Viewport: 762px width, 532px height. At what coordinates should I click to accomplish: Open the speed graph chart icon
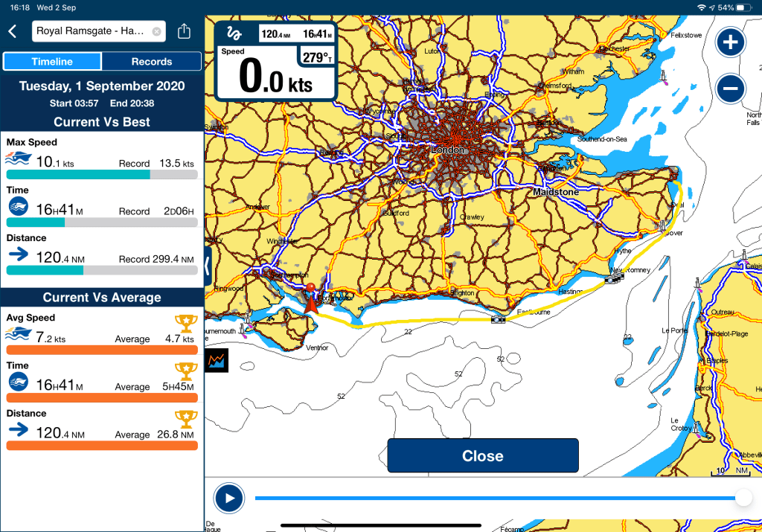(217, 360)
